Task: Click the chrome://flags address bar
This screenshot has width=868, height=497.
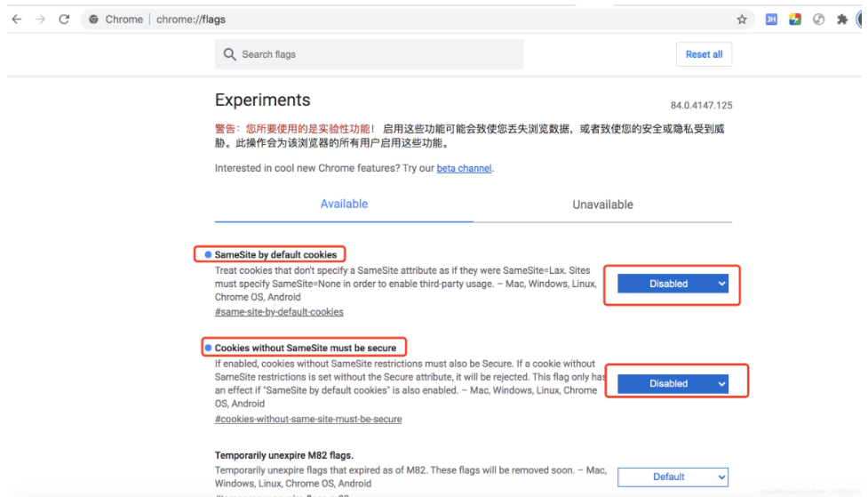Action: pos(418,20)
